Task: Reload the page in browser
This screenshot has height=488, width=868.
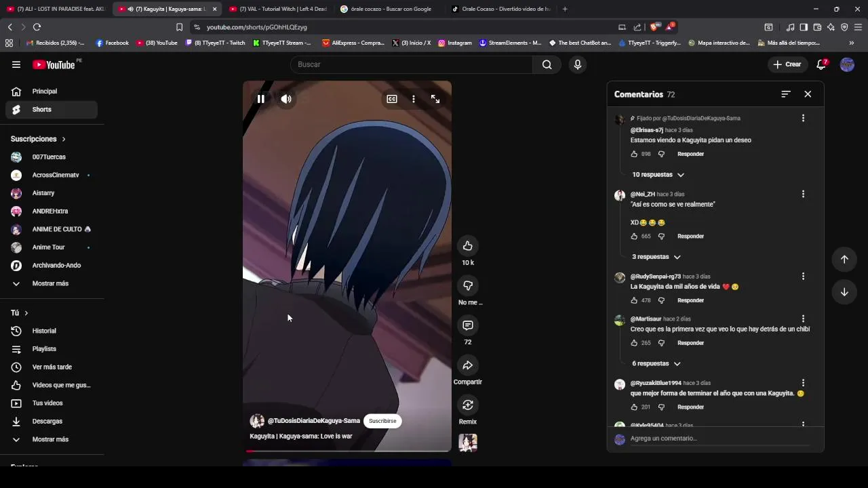Action: pos(37,27)
